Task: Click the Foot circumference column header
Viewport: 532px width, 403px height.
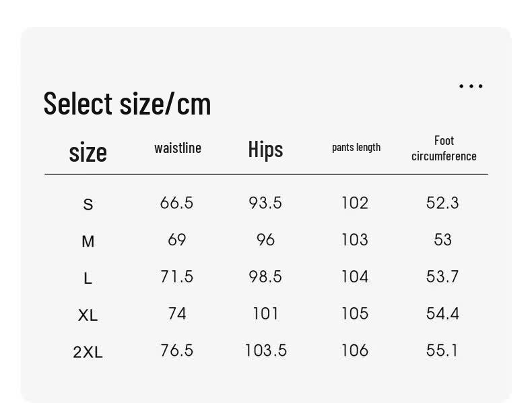Action: [x=444, y=148]
